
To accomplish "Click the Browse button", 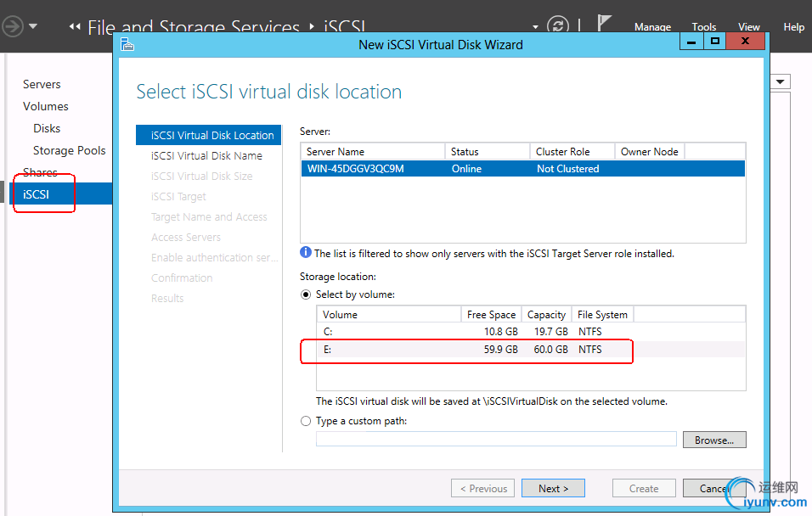I will coord(713,440).
